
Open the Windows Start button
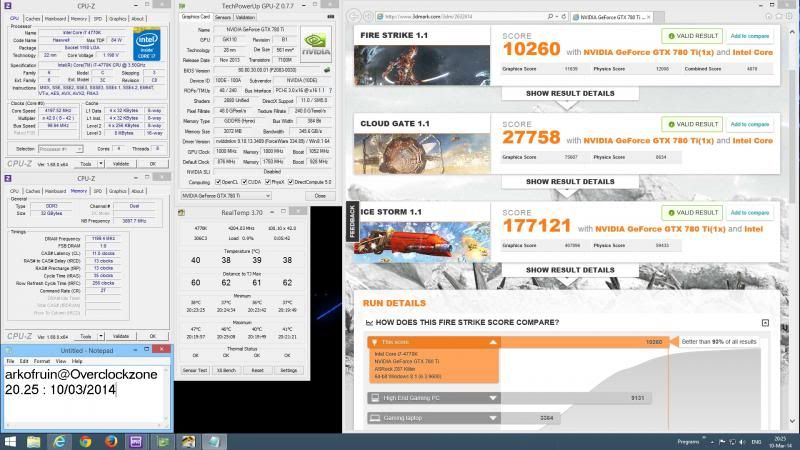[10, 441]
